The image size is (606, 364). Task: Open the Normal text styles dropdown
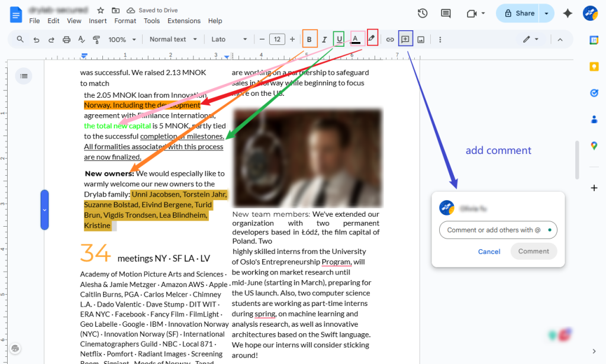(x=173, y=39)
